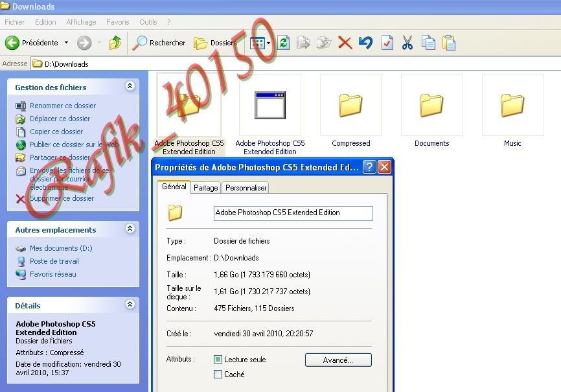The image size is (561, 392).
Task: Click the ? help button in Propriétés title bar
Action: pos(369,167)
